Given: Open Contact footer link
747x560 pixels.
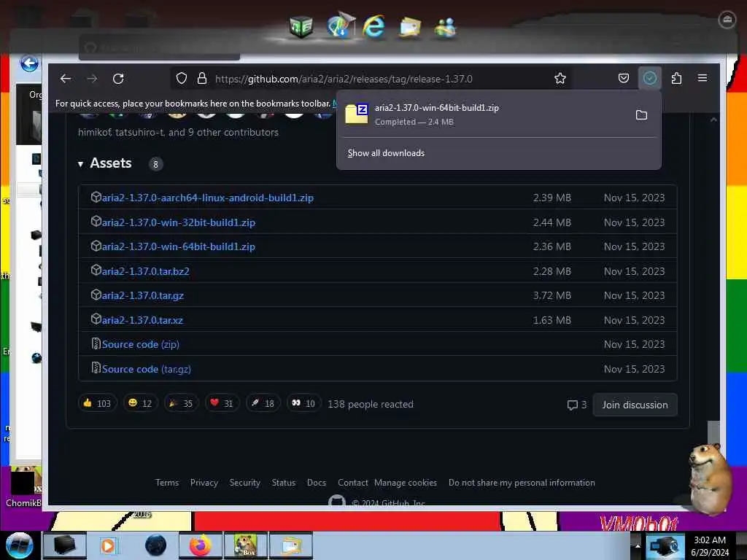Looking at the screenshot, I should 352,483.
